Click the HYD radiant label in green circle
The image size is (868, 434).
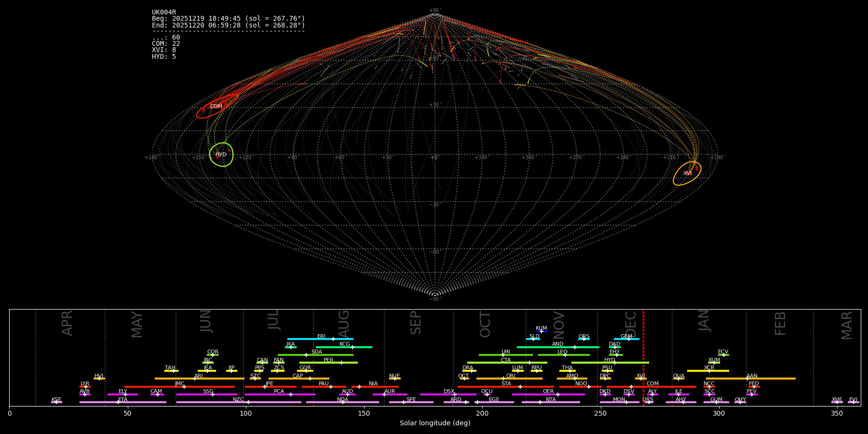[x=221, y=155]
